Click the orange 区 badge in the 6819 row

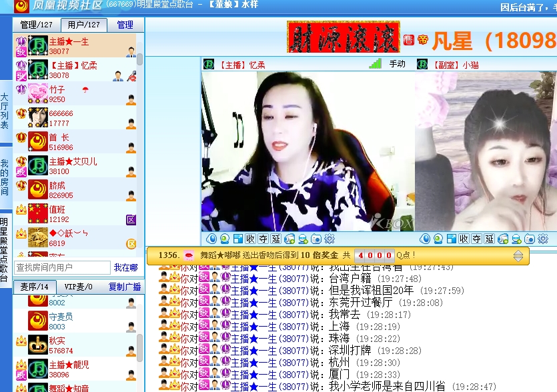click(x=131, y=244)
